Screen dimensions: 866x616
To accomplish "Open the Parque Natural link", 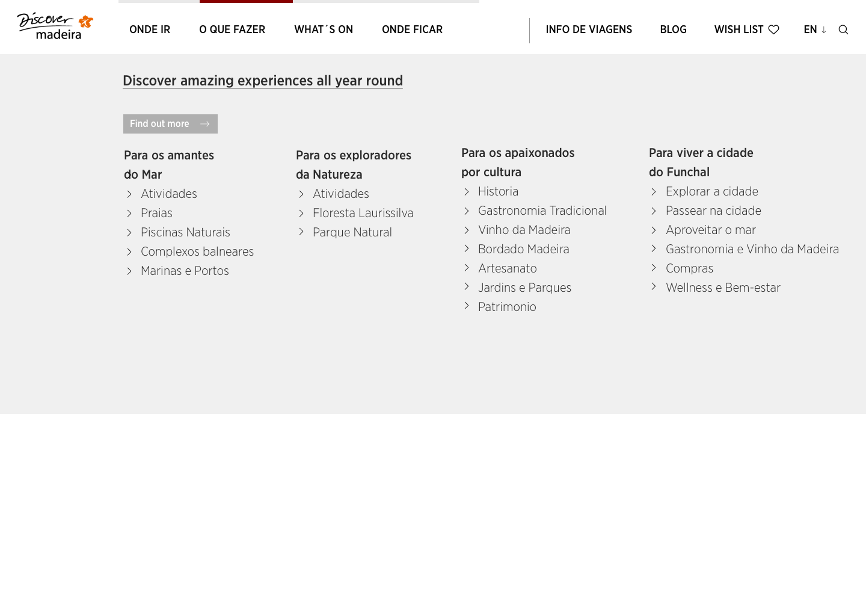I will [352, 232].
